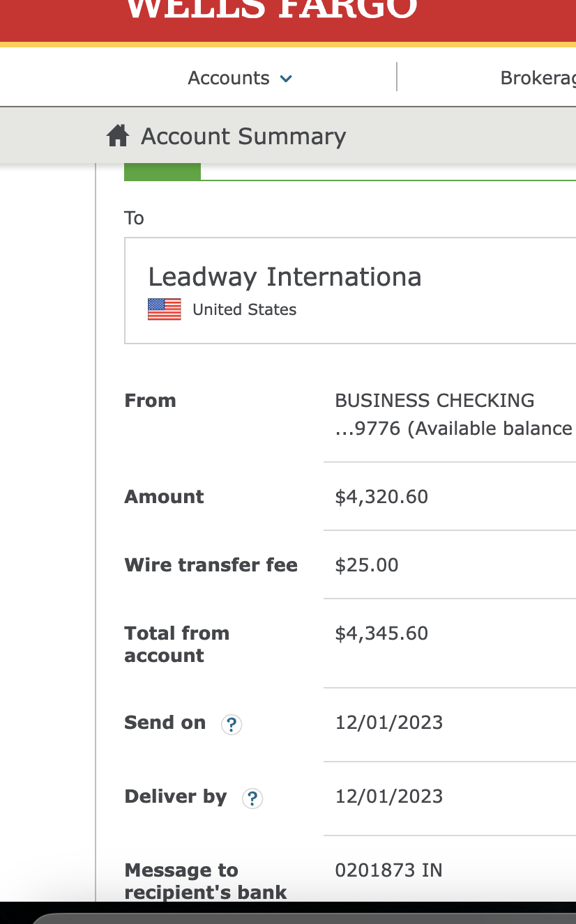This screenshot has height=924, width=576.
Task: Click the $25.00 wire transfer fee
Action: click(367, 565)
